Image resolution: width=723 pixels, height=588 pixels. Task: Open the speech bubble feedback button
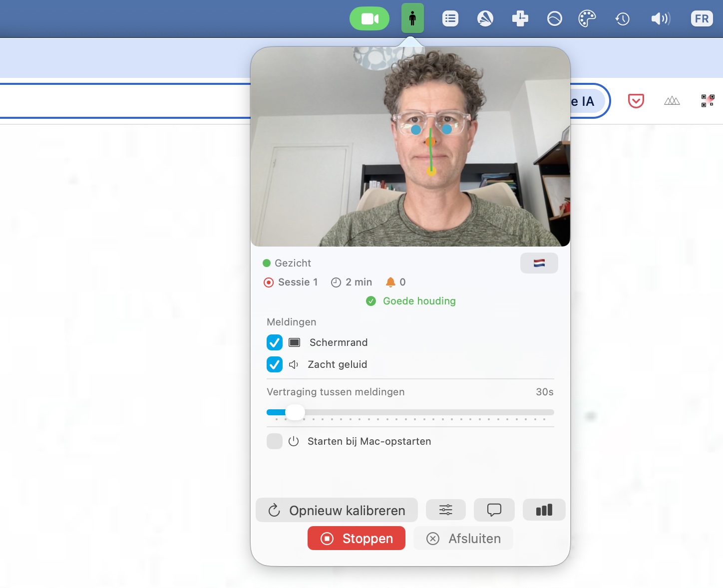494,510
